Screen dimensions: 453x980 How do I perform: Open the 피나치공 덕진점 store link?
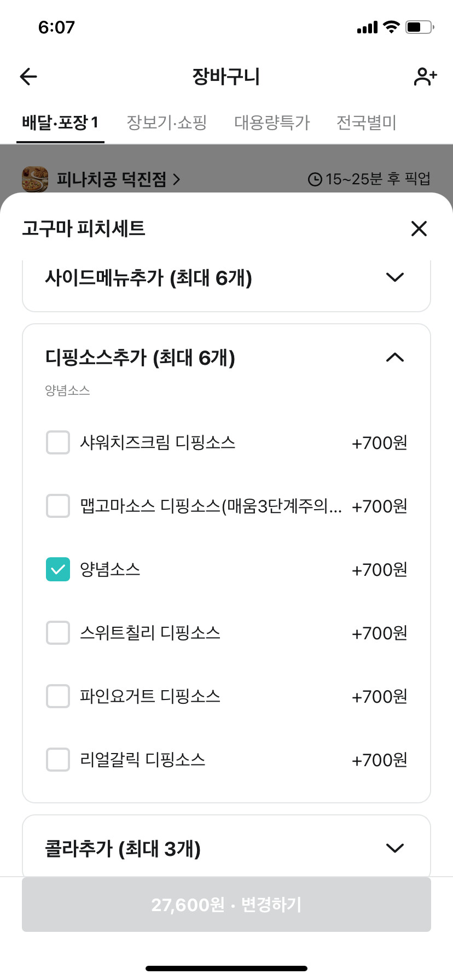(x=118, y=179)
